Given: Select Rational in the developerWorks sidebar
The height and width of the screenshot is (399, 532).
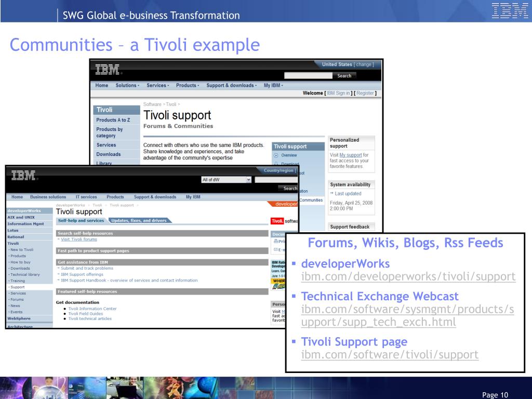Looking at the screenshot, I should 16,237.
